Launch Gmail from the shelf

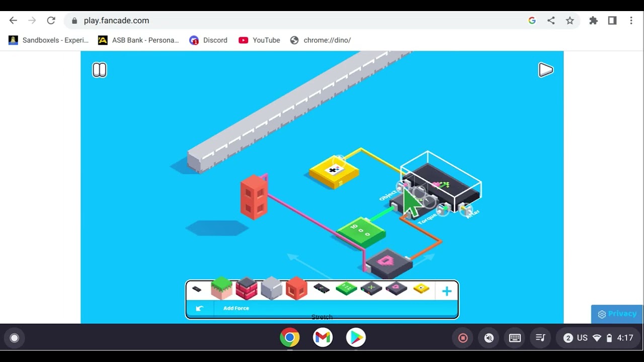(x=323, y=337)
